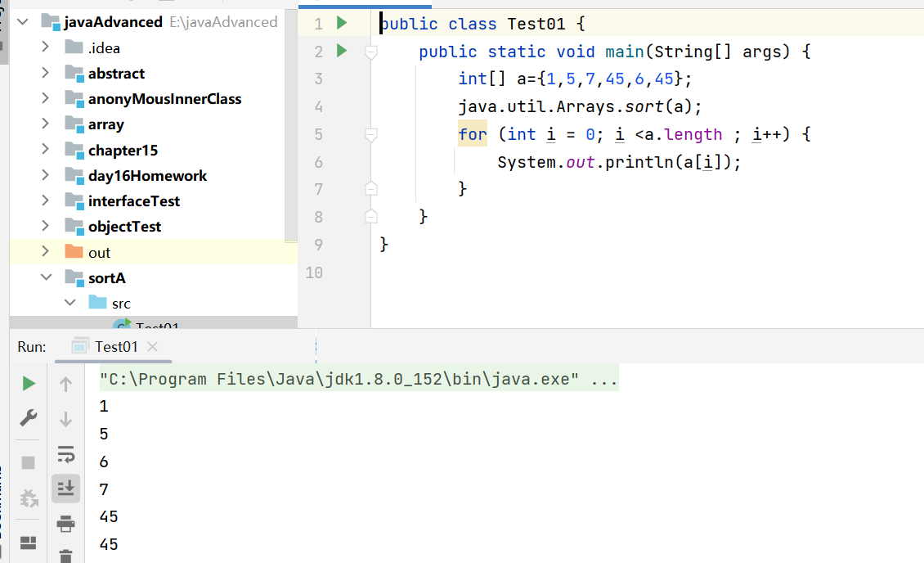The width and height of the screenshot is (924, 563).
Task: Click run gutter arrow beside main method
Action: coord(342,52)
